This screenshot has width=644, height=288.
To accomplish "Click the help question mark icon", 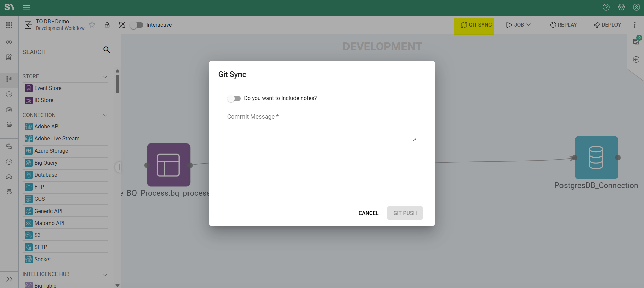I will point(606,7).
